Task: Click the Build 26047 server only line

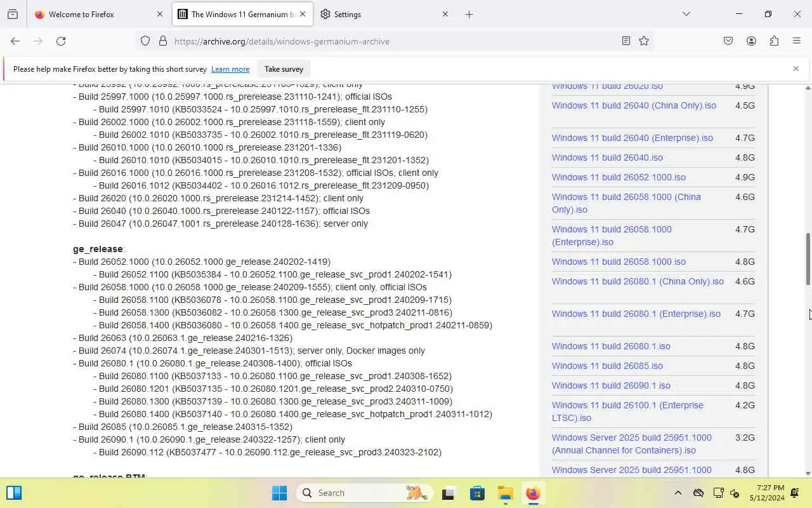Action: point(220,224)
